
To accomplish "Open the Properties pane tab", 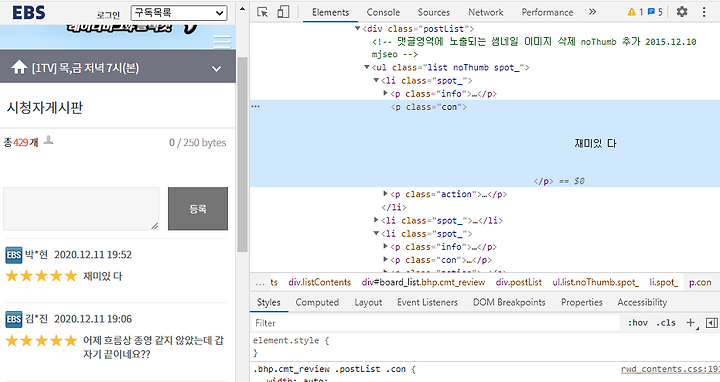I will coord(582,302).
